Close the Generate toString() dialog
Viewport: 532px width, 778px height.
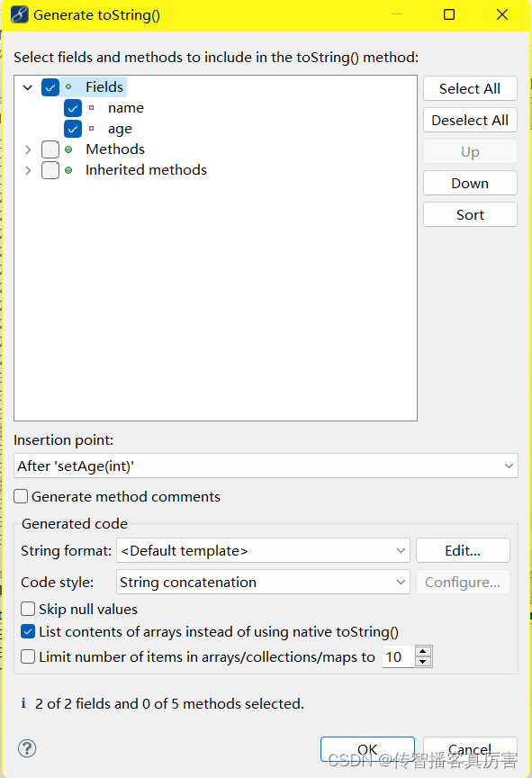pyautogui.click(x=502, y=14)
